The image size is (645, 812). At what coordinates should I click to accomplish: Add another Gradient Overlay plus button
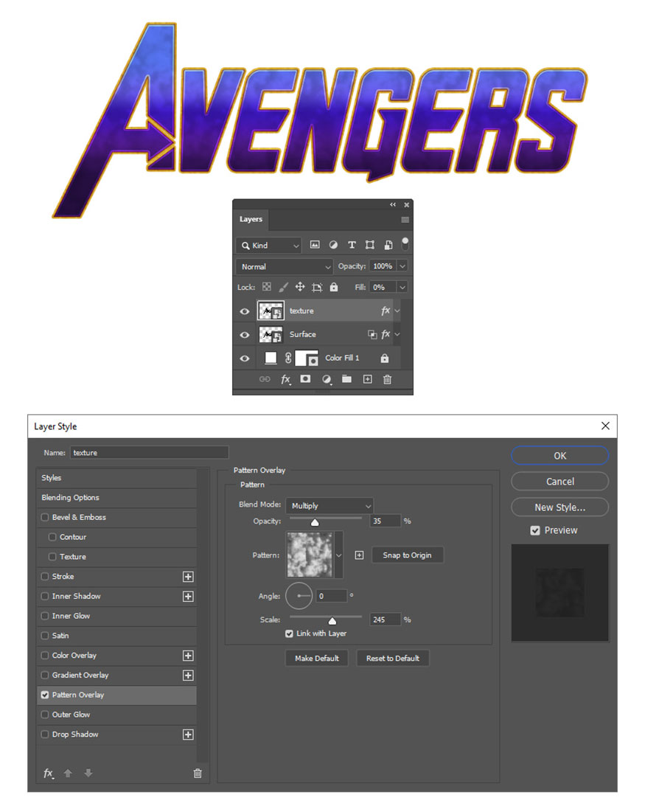point(188,676)
